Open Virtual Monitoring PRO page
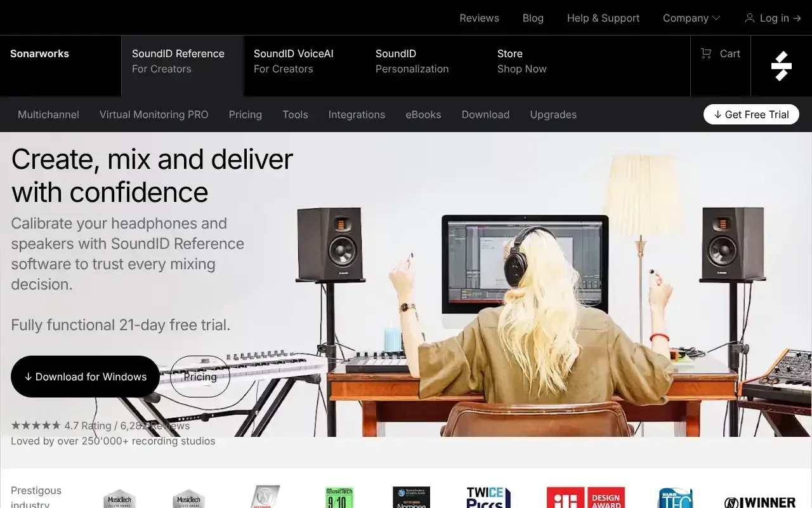This screenshot has height=508, width=812. (x=154, y=114)
